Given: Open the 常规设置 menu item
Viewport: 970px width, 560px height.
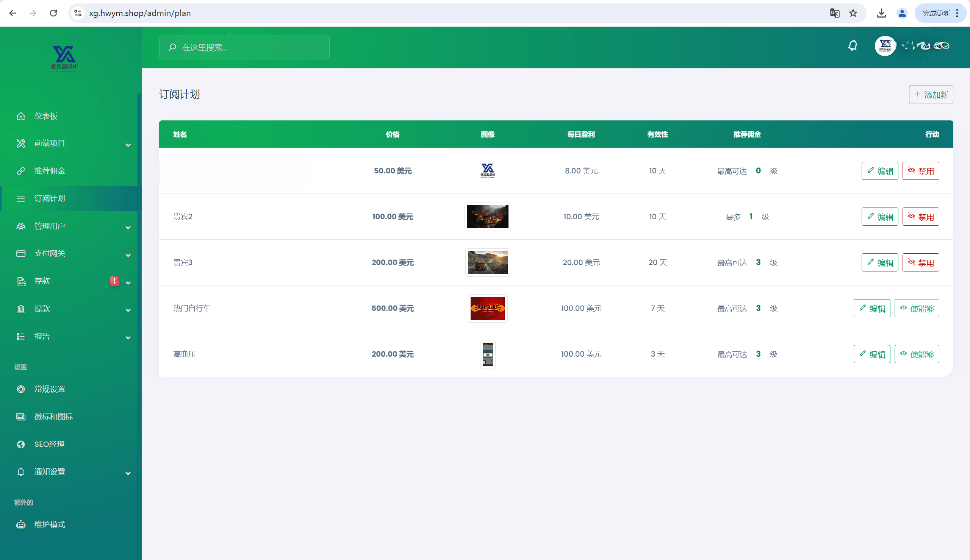Looking at the screenshot, I should click(50, 389).
